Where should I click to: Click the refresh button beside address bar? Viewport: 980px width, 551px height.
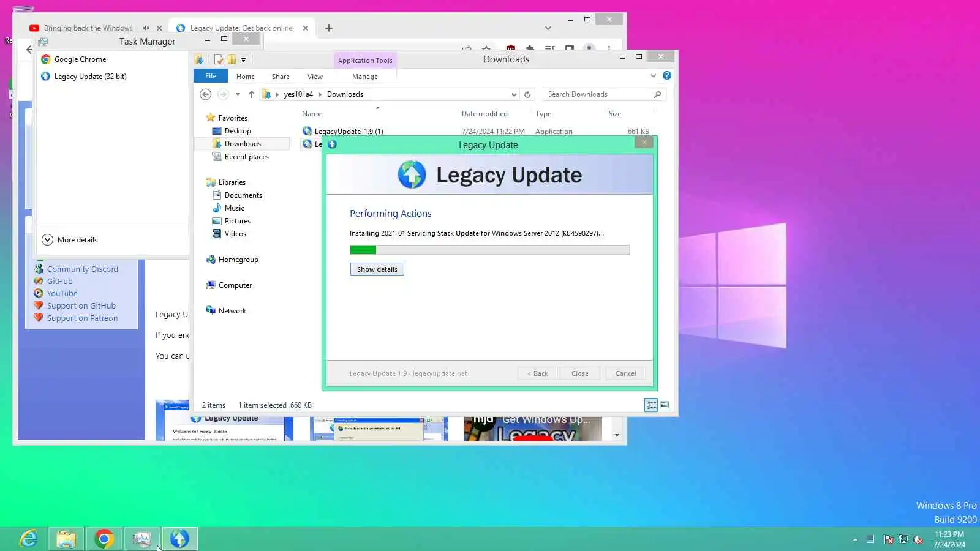(x=527, y=94)
